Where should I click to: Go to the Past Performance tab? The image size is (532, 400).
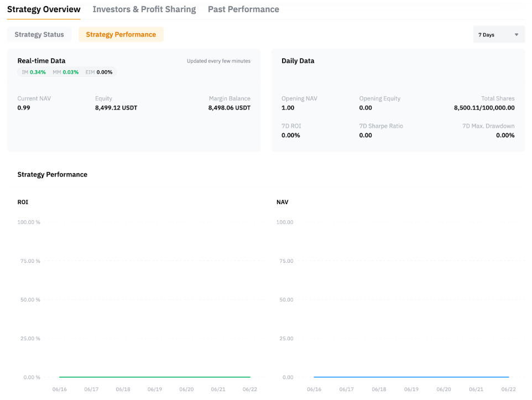[243, 9]
